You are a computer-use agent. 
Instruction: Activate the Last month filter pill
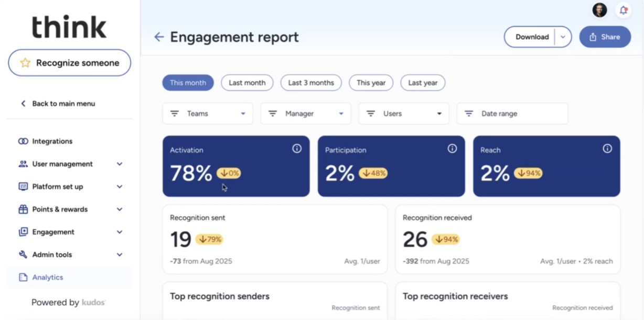point(247,82)
